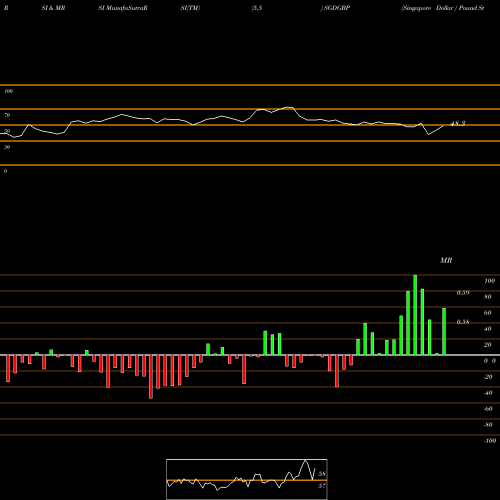Click the RSI axis label 30

[x=7, y=147]
